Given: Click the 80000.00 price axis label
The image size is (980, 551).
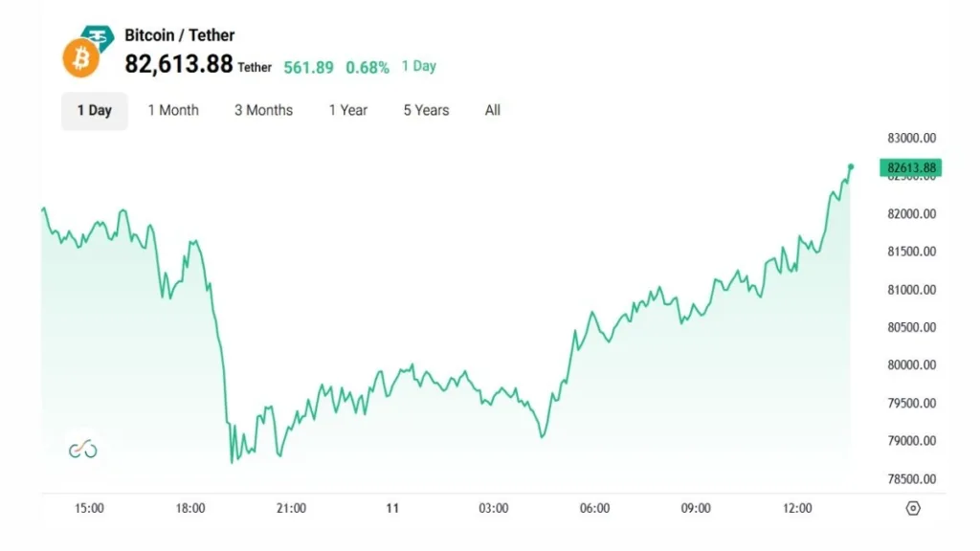Looking at the screenshot, I should pyautogui.click(x=911, y=364).
